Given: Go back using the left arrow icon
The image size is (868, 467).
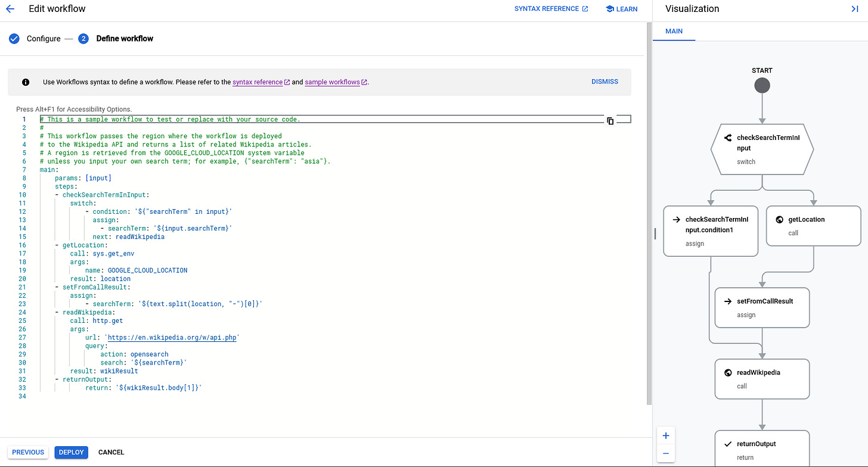Looking at the screenshot, I should coord(10,9).
